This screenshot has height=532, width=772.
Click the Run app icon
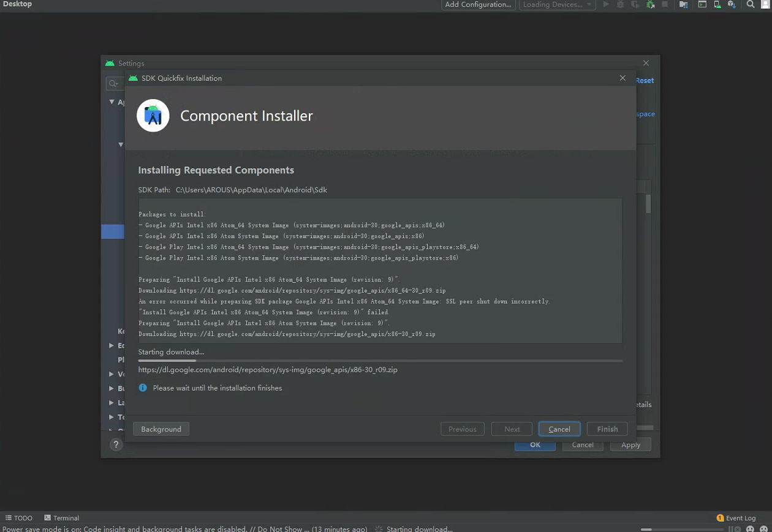coord(606,4)
